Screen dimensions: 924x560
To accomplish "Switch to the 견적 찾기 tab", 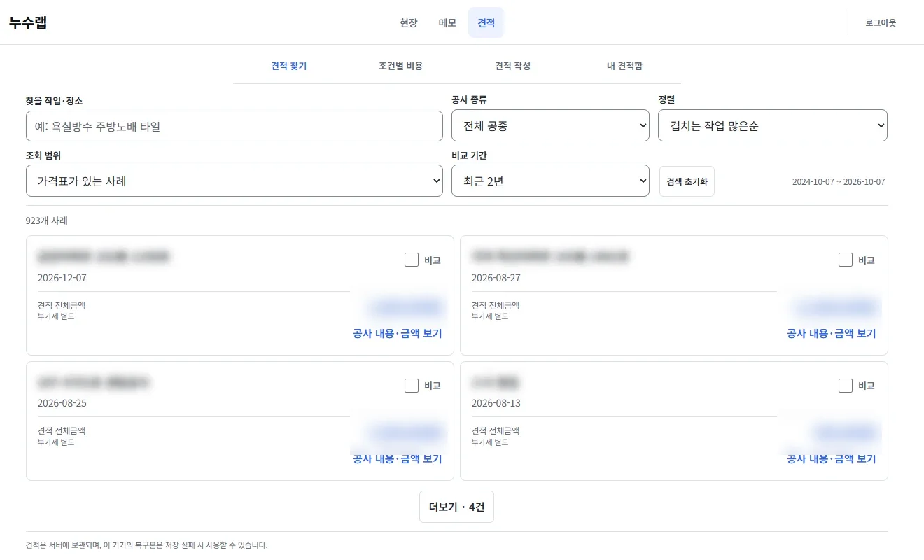I will (x=289, y=66).
